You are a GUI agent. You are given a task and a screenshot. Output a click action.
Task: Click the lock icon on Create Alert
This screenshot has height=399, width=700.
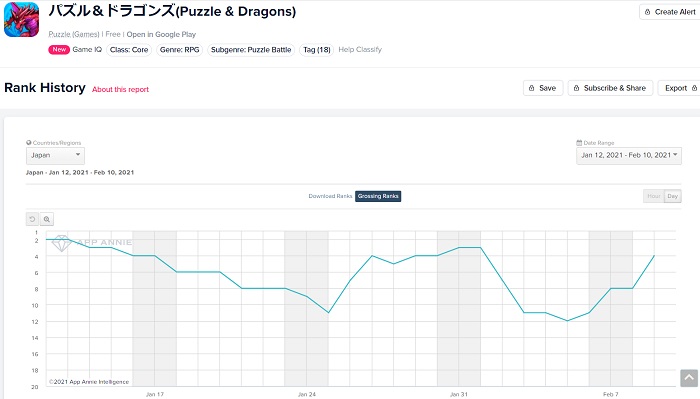(647, 12)
